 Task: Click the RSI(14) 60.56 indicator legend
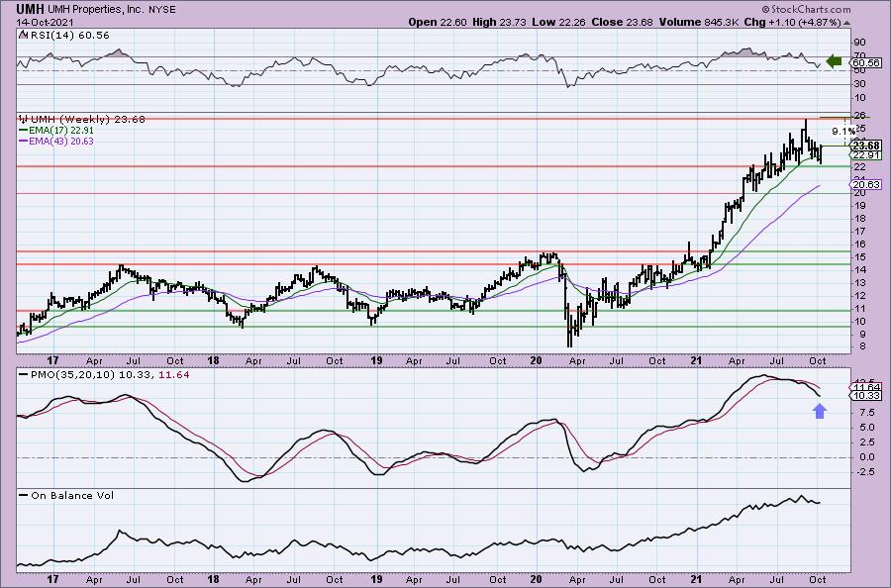pyautogui.click(x=64, y=36)
